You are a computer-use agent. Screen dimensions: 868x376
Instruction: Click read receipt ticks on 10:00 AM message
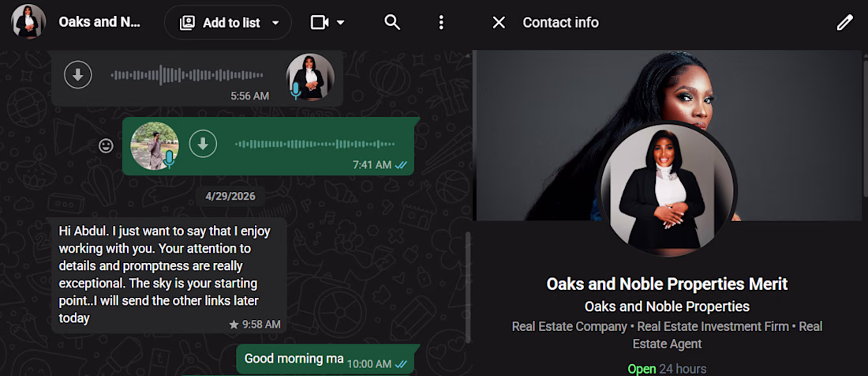pyautogui.click(x=401, y=364)
